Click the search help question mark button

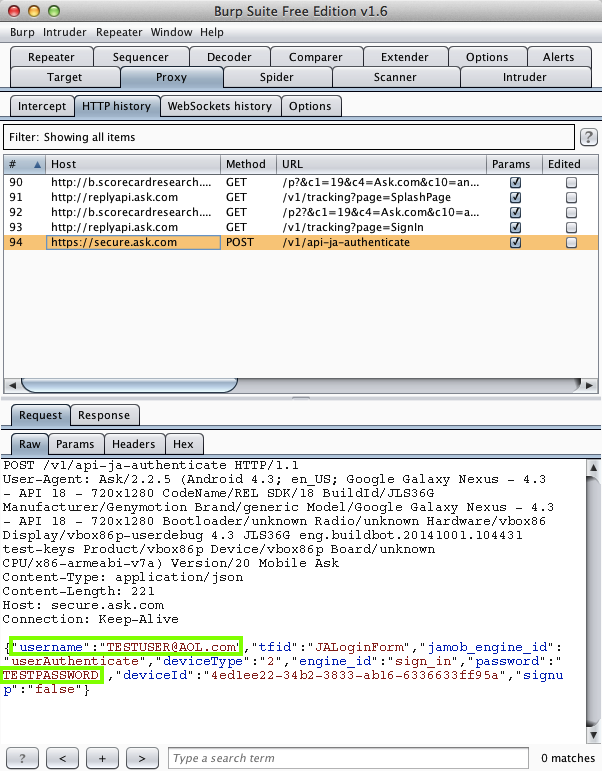pyautogui.click(x=22, y=758)
